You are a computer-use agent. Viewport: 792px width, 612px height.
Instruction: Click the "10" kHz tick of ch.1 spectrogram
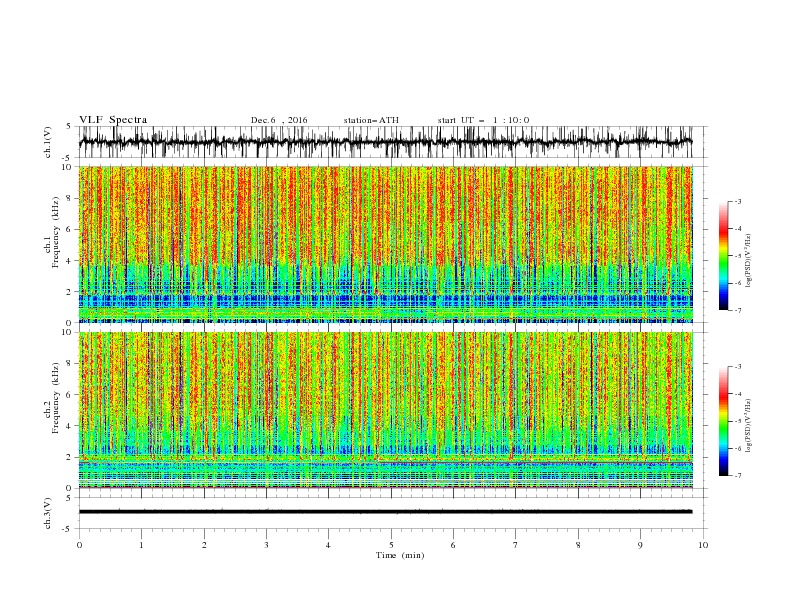[67, 167]
